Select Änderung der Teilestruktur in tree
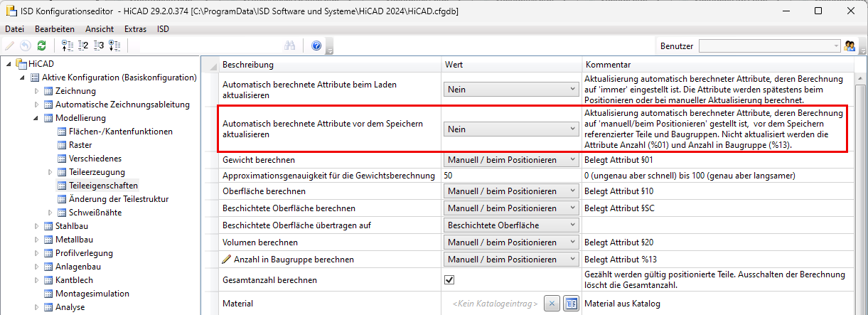 (x=119, y=199)
